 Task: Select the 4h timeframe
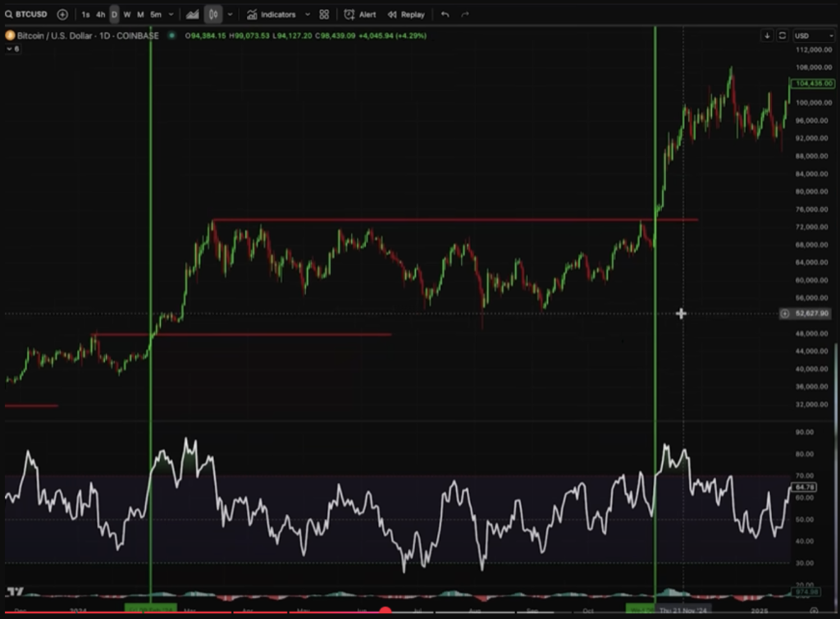click(x=100, y=15)
